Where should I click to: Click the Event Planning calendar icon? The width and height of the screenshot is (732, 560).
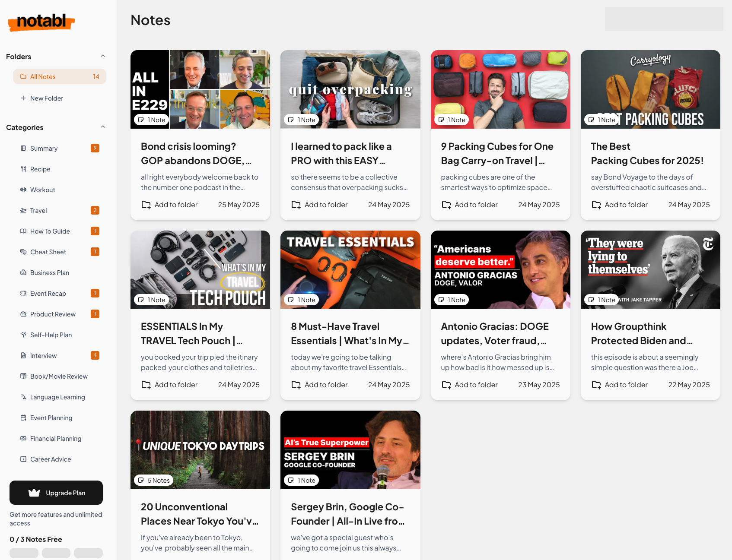[23, 418]
